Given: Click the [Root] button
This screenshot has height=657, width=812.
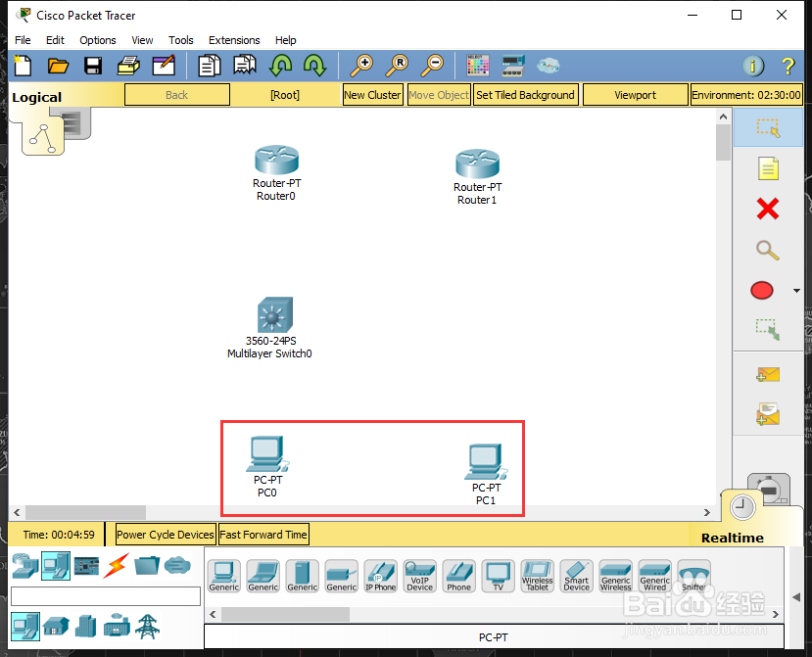Looking at the screenshot, I should click(x=285, y=95).
